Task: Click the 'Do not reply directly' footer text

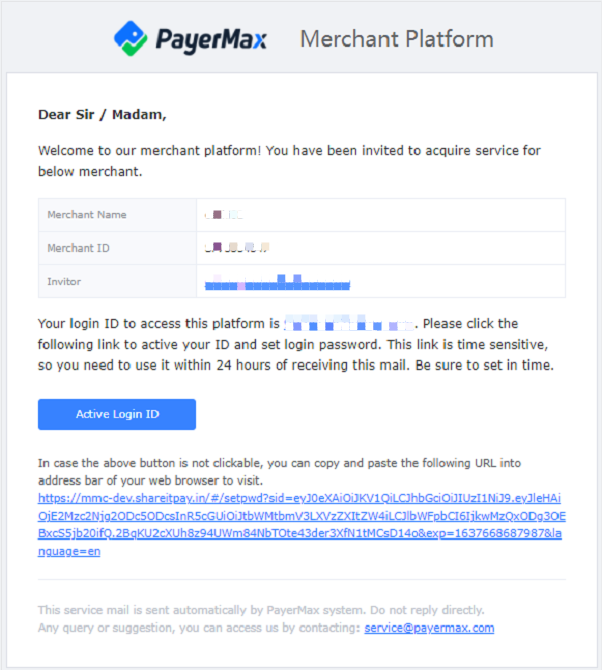Action: pyautogui.click(x=427, y=610)
